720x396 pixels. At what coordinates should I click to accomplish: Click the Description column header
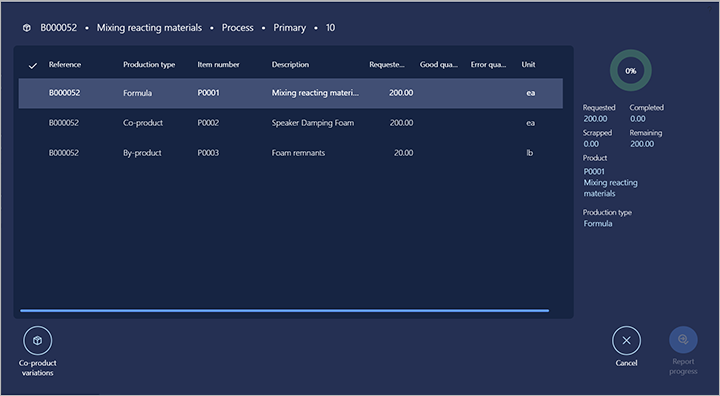tap(290, 65)
